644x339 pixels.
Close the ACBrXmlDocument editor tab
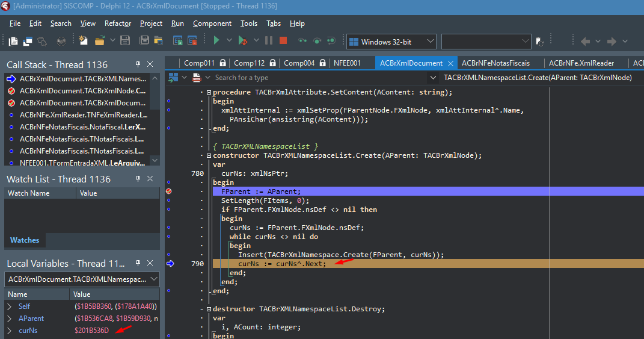(x=450, y=63)
